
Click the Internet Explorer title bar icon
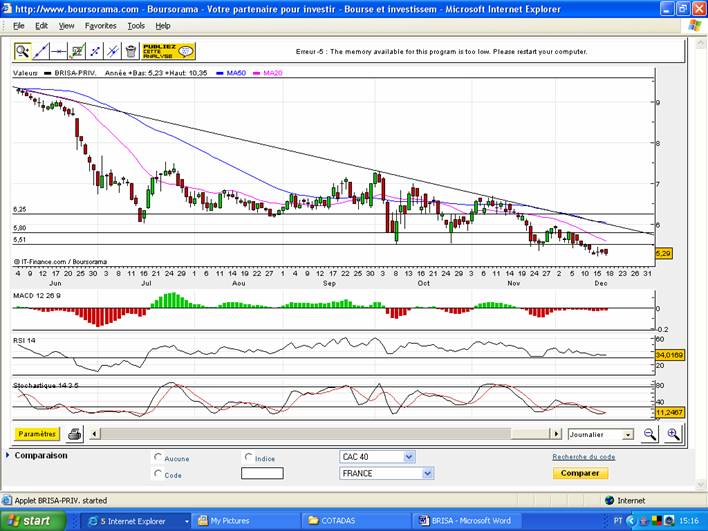pos(6,9)
